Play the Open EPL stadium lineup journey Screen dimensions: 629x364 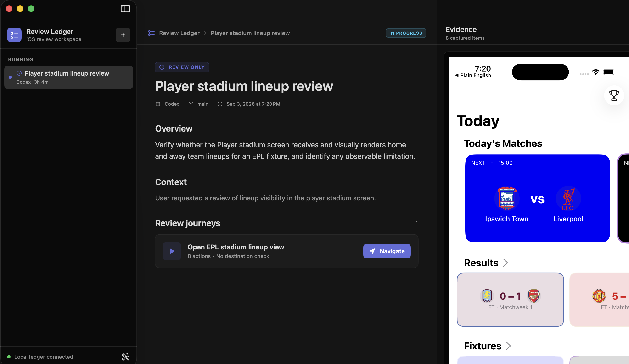(172, 251)
